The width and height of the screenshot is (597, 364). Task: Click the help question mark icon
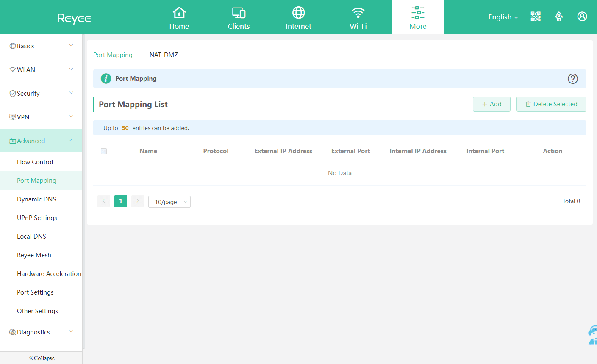(572, 79)
